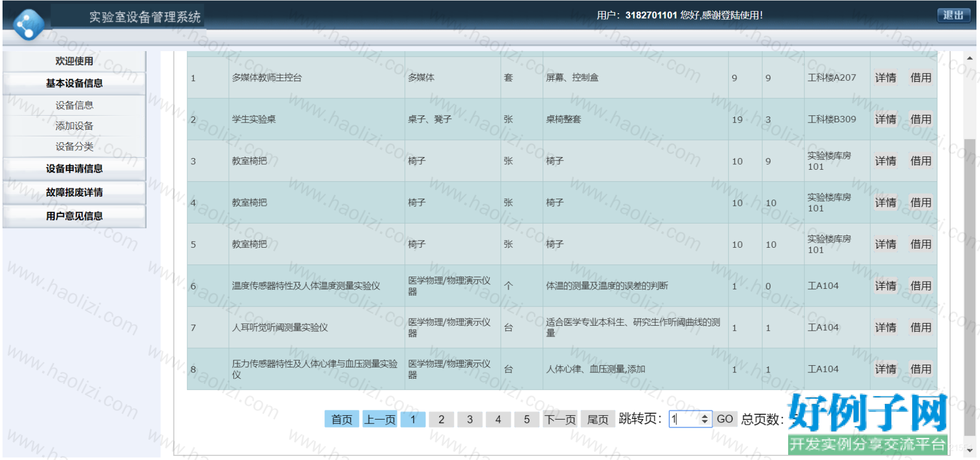The height and width of the screenshot is (460, 980).
Task: View 详情 for 学生实验桌
Action: coord(886,119)
